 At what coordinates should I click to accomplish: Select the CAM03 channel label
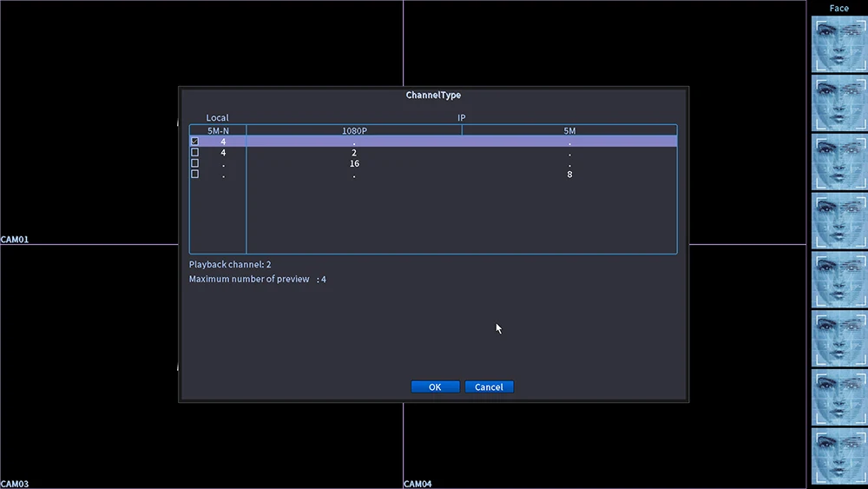click(x=15, y=484)
